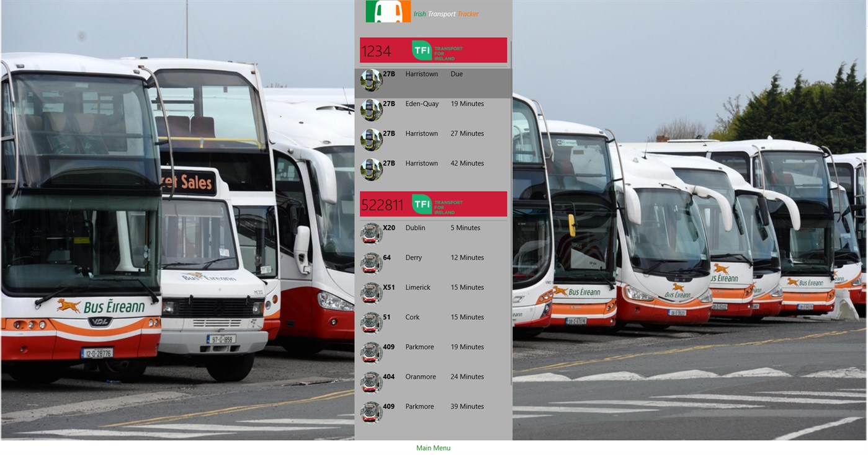Click the TFI logo on stop 522811 banner

click(x=421, y=203)
